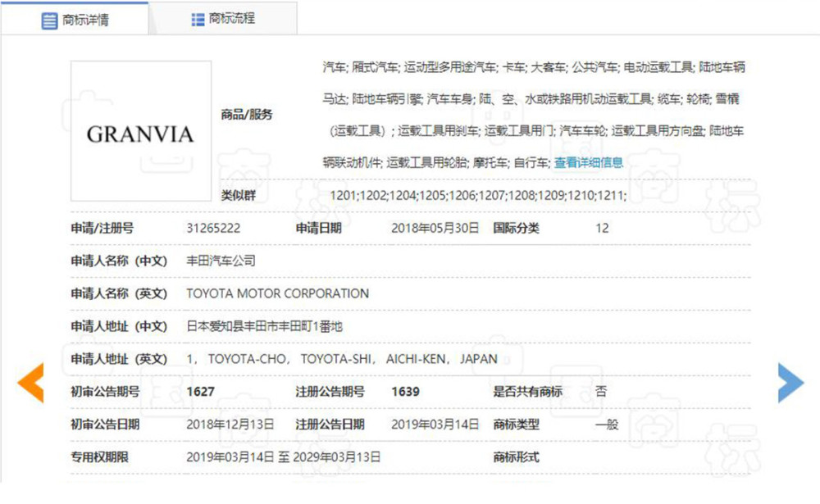The height and width of the screenshot is (504, 820).
Task: Open the 商标详情 tab
Action: (75, 20)
